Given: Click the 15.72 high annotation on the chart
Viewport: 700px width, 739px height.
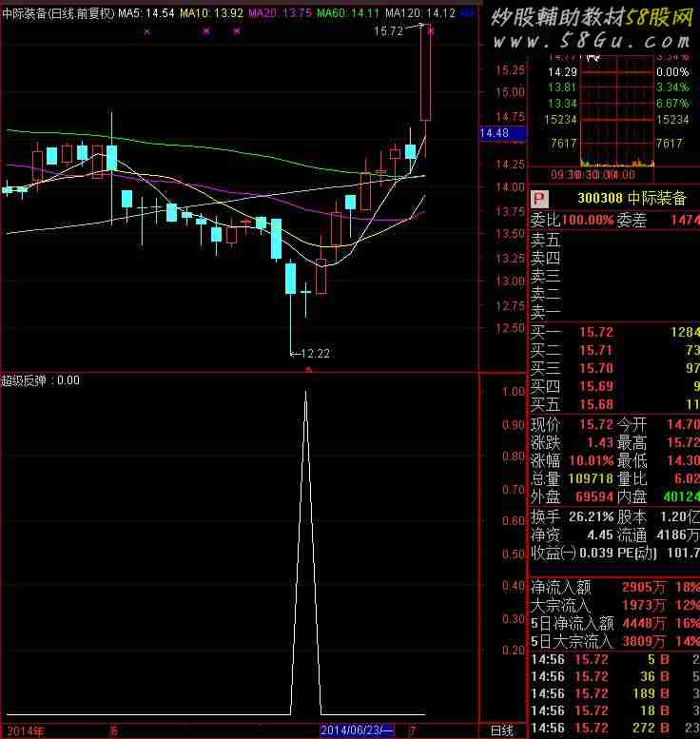Looking at the screenshot, I should tap(388, 31).
